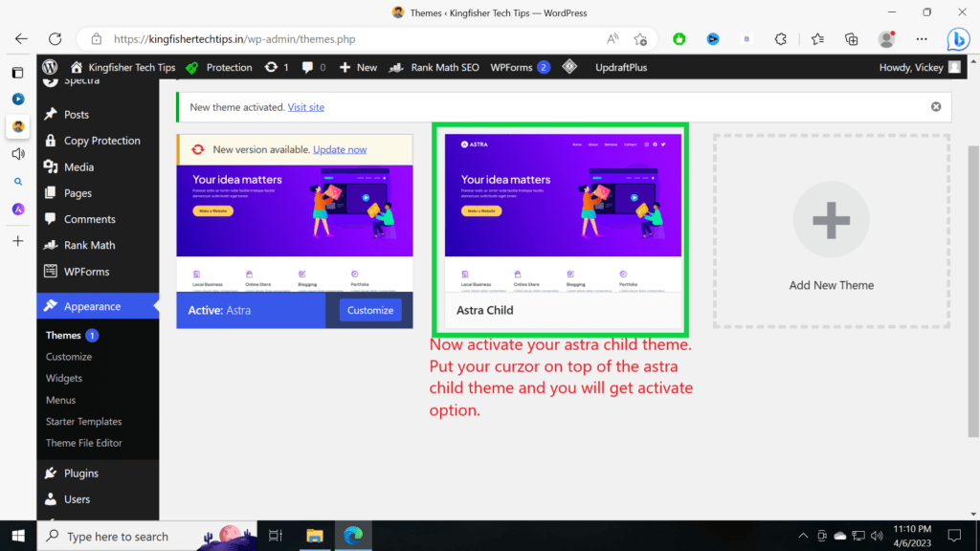Select Appearance in sidebar
This screenshot has width=980, height=551.
click(98, 306)
